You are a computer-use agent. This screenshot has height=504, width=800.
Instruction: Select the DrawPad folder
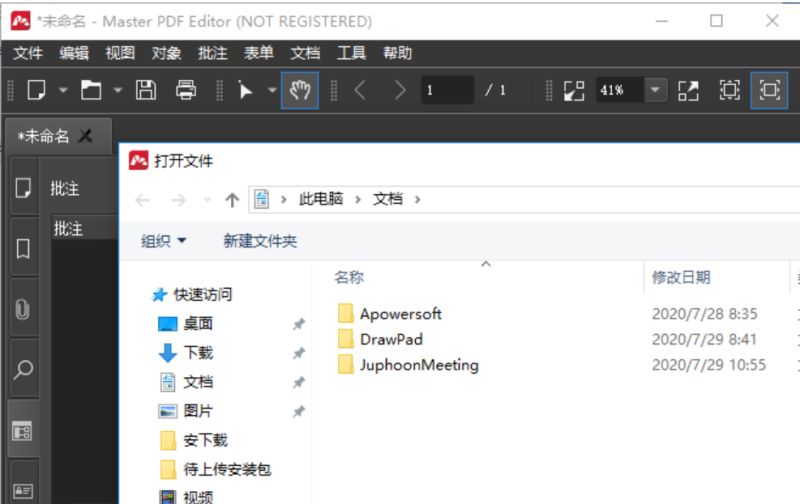click(391, 339)
